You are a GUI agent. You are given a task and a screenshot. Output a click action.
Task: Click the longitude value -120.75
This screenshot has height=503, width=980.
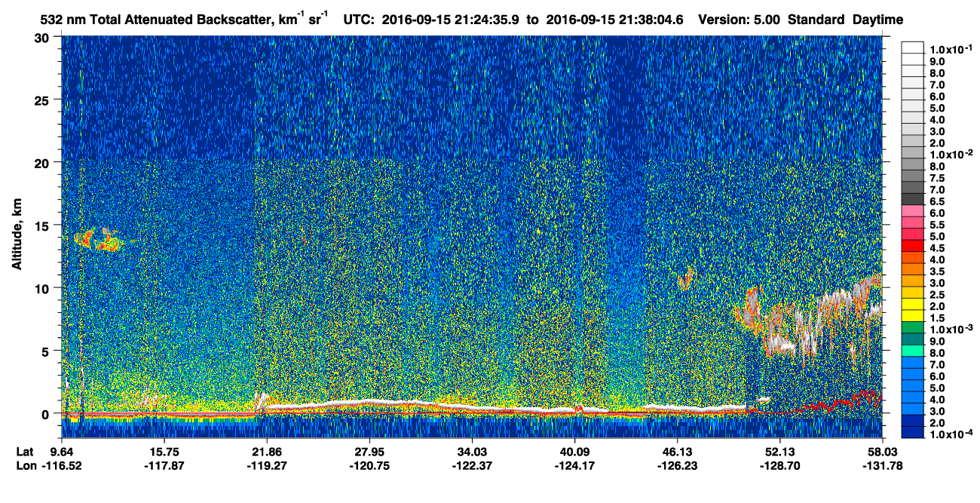pos(368,465)
